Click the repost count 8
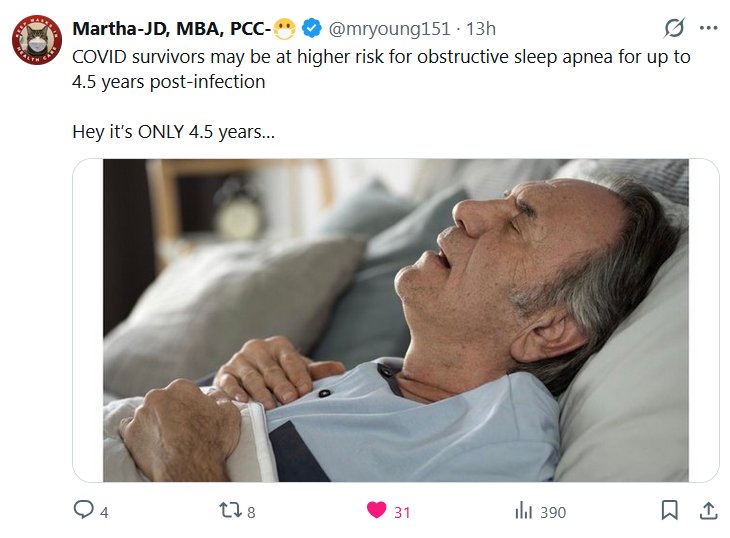Screen dimensions: 730x538 coord(251,512)
